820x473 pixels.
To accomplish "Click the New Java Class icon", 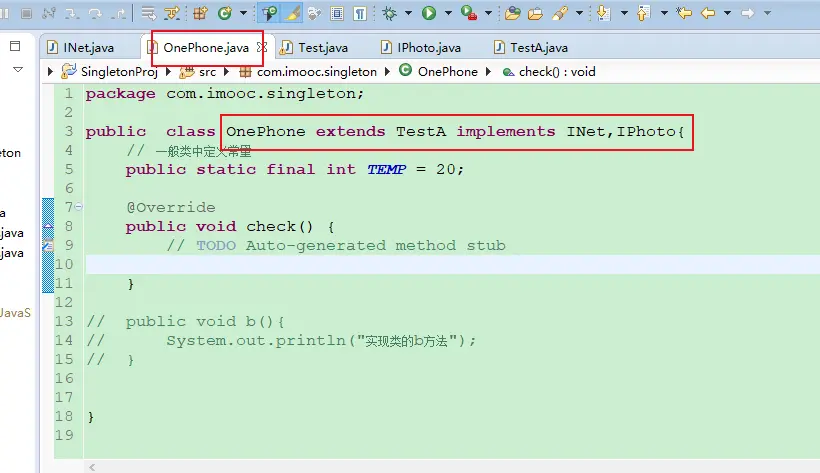I will [x=224, y=13].
